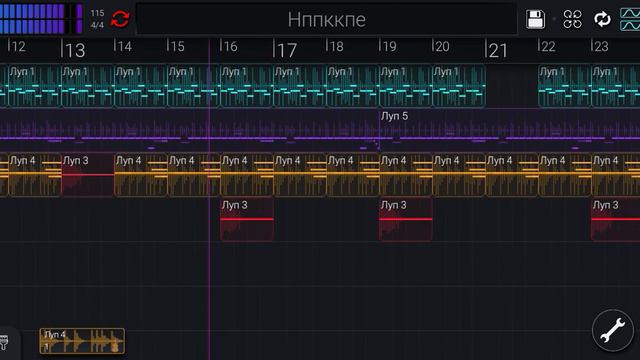The image size is (640, 360).
Task: Open the wrench tools button
Action: click(x=613, y=331)
